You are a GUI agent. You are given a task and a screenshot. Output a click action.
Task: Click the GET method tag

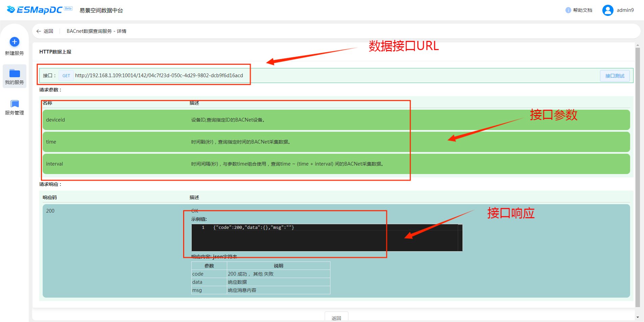click(x=66, y=76)
